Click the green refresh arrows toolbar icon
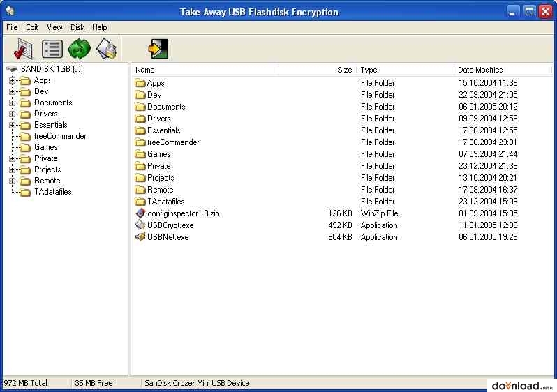The image size is (557, 392). [79, 49]
